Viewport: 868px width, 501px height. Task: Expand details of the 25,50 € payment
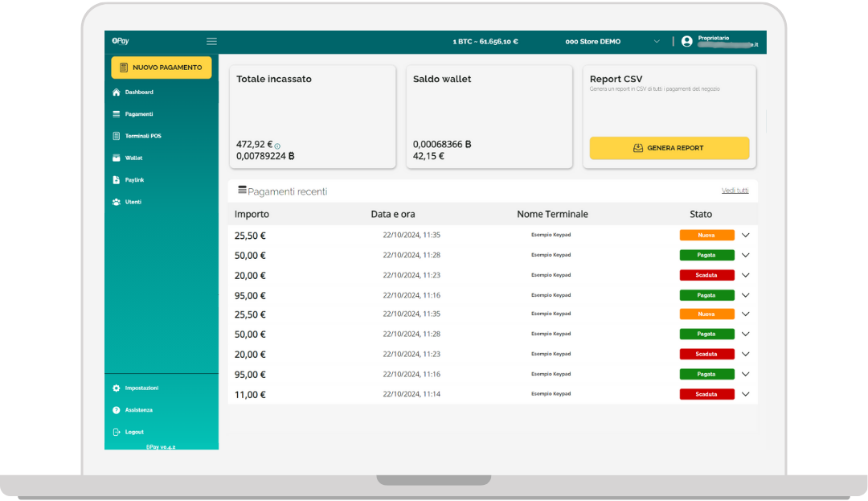pyautogui.click(x=745, y=235)
